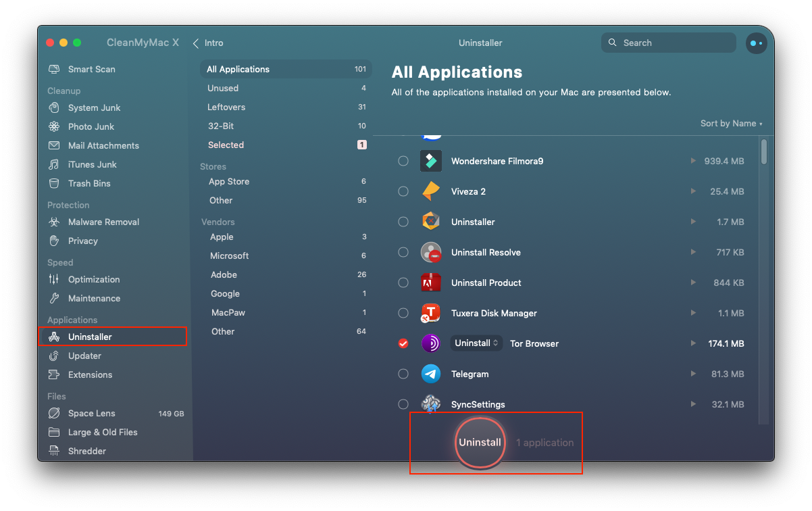The image size is (812, 511).
Task: Open the assistant dots icon at top right
Action: [x=755, y=43]
